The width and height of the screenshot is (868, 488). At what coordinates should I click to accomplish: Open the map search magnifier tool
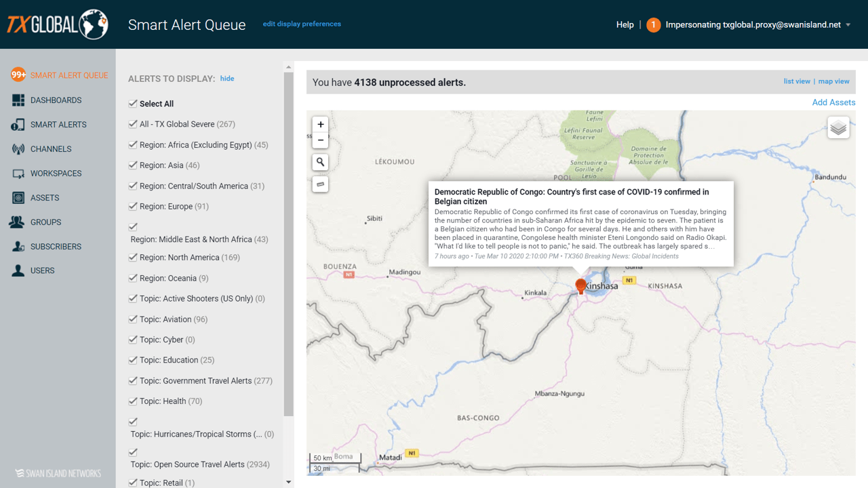(321, 163)
